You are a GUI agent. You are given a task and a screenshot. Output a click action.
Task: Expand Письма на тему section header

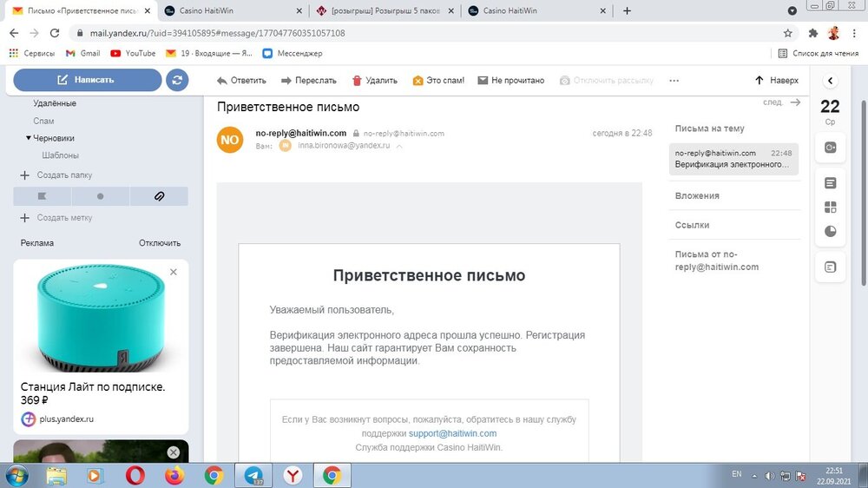[x=709, y=128]
